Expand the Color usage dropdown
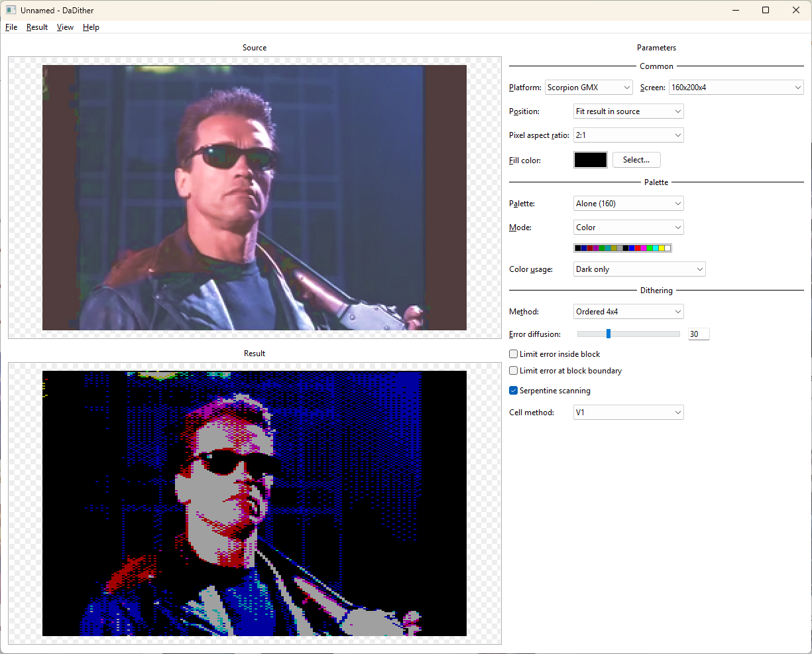 click(x=639, y=269)
